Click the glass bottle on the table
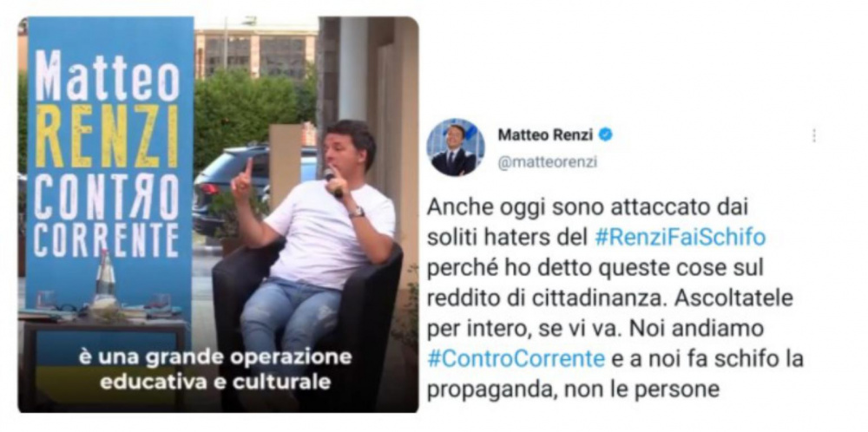Image resolution: width=868 pixels, height=432 pixels. [x=104, y=279]
